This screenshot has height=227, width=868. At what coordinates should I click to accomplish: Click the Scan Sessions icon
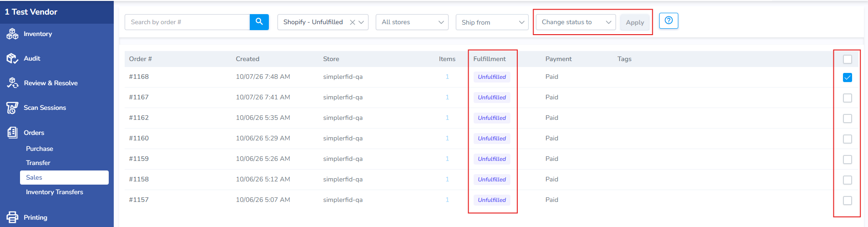(x=12, y=108)
